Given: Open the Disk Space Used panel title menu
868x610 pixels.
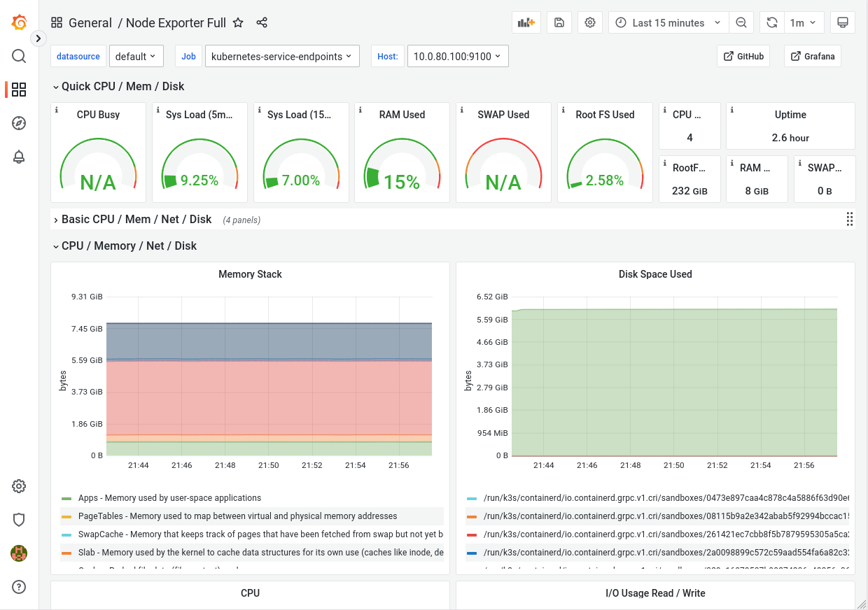Looking at the screenshot, I should [655, 274].
